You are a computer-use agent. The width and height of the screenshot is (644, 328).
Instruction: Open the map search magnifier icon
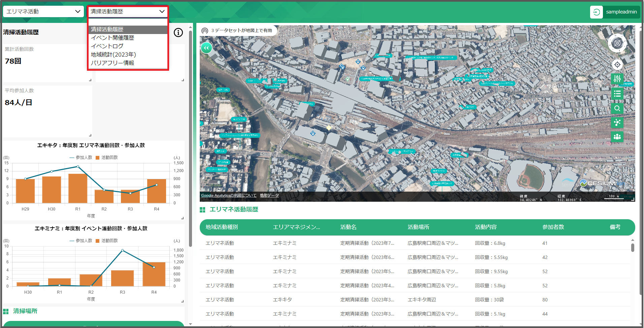[x=617, y=108]
